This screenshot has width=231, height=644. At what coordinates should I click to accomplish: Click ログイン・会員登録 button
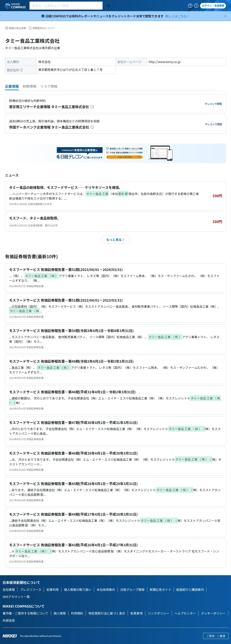pyautogui.click(x=213, y=6)
